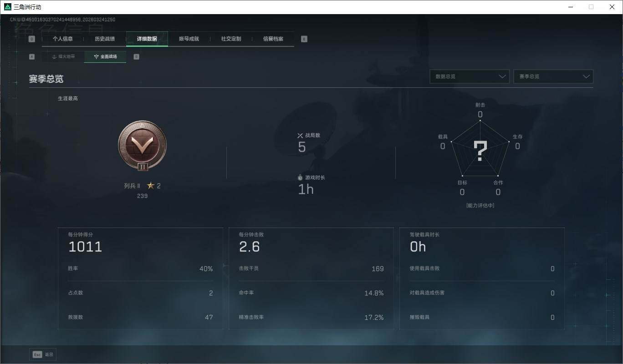Click the 命中率 value 14.8%

[x=374, y=293]
